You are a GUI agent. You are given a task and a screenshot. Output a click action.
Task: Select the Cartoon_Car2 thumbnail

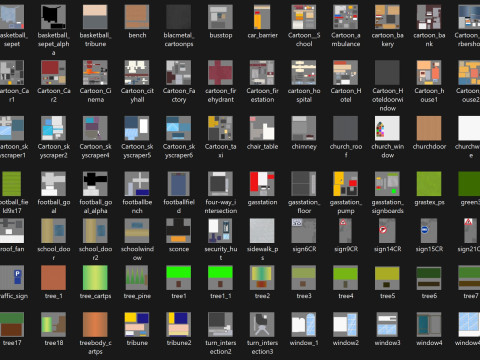(54, 72)
